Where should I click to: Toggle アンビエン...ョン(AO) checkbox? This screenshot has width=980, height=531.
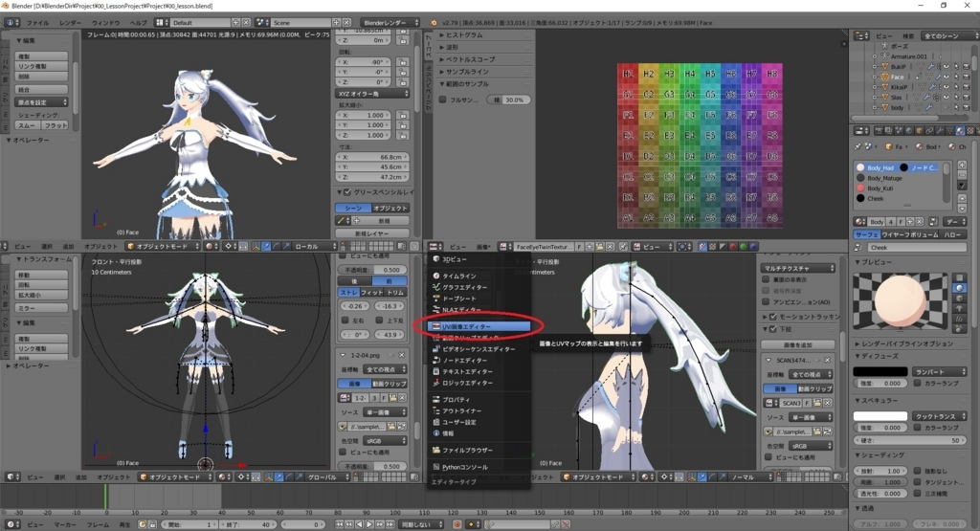click(766, 301)
